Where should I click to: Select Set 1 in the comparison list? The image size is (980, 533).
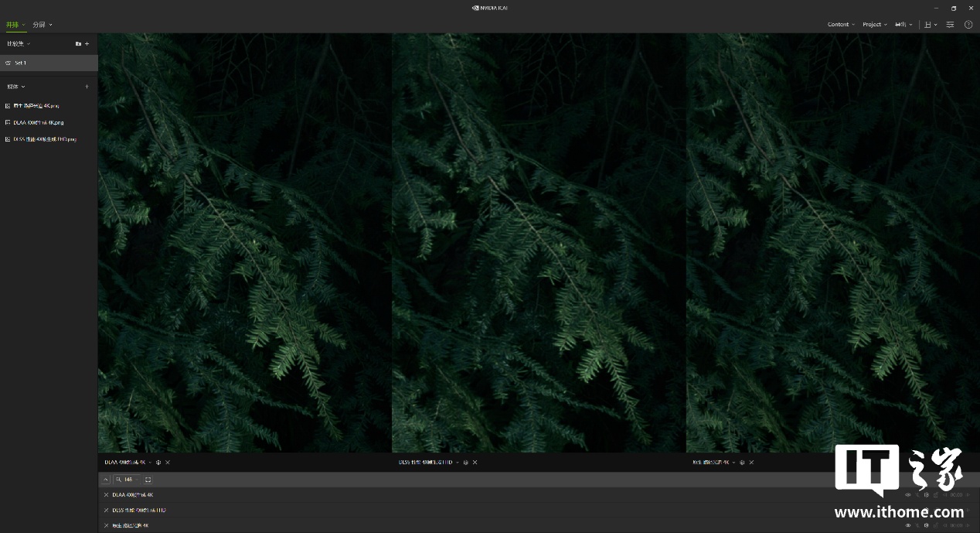(x=21, y=63)
